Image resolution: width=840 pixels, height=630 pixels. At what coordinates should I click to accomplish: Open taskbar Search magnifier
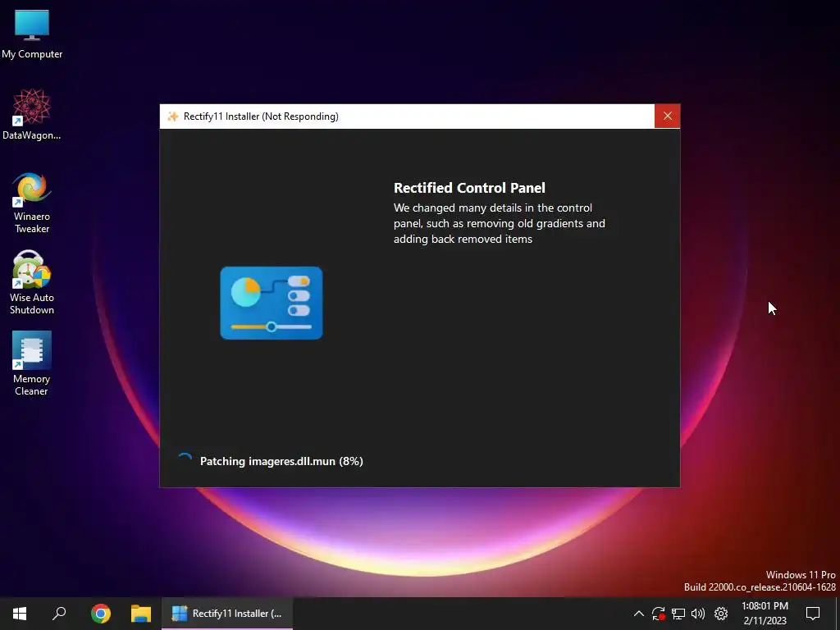[x=59, y=614]
